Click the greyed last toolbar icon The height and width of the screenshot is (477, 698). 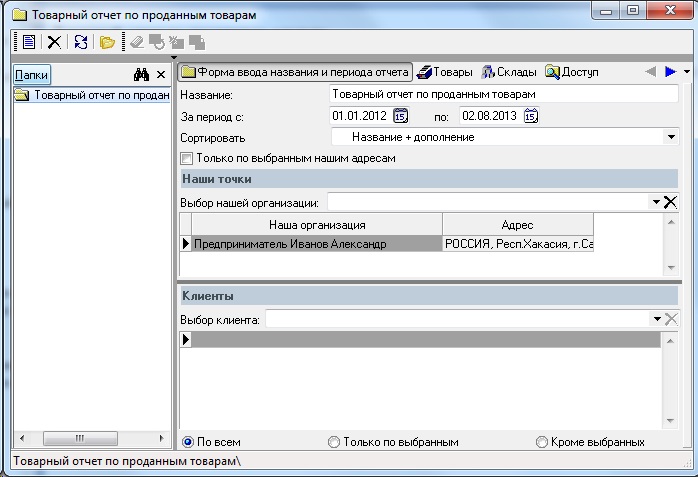click(x=197, y=42)
